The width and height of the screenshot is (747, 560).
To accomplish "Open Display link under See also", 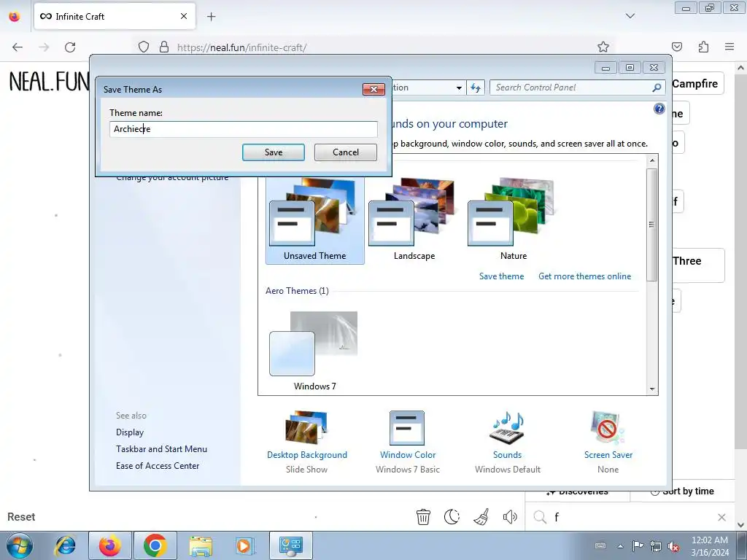I will click(130, 432).
